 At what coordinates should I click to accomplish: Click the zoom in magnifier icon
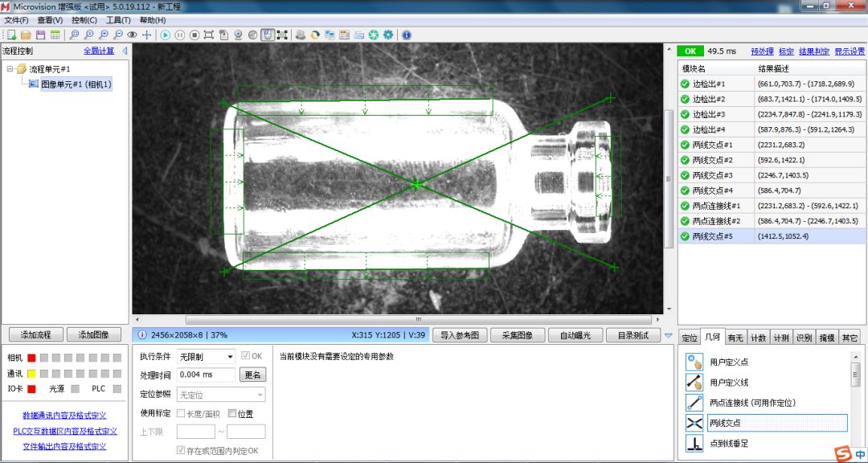[103, 35]
